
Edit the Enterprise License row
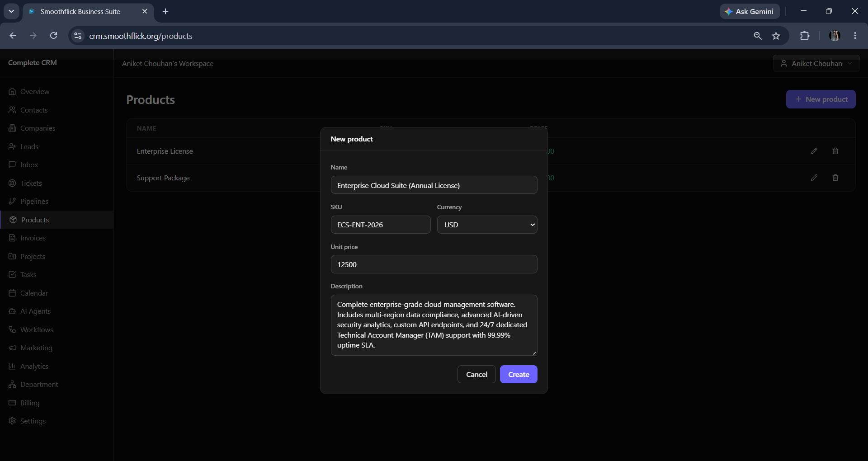(x=814, y=151)
